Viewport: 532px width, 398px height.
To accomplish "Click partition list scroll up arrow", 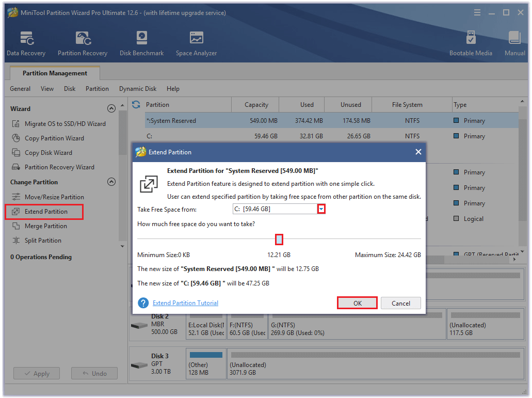I will click(522, 102).
